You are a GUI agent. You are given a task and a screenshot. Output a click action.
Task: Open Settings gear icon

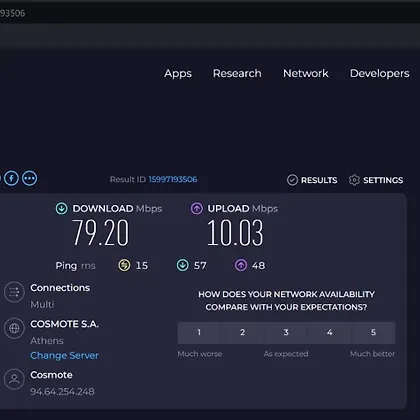354,180
